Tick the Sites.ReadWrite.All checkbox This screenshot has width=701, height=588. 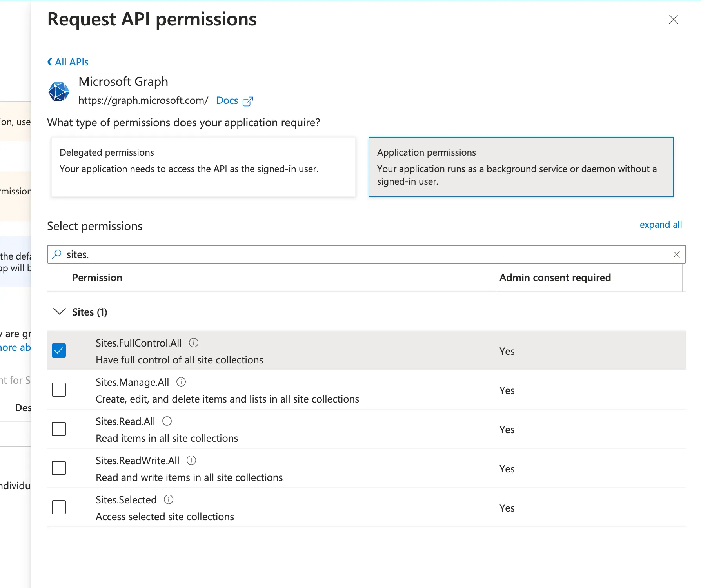point(59,468)
